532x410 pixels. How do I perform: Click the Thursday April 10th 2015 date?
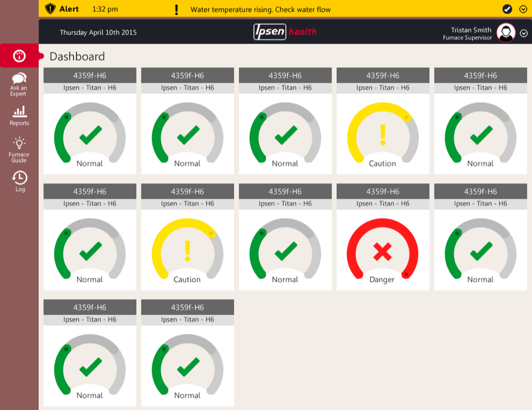click(x=98, y=32)
